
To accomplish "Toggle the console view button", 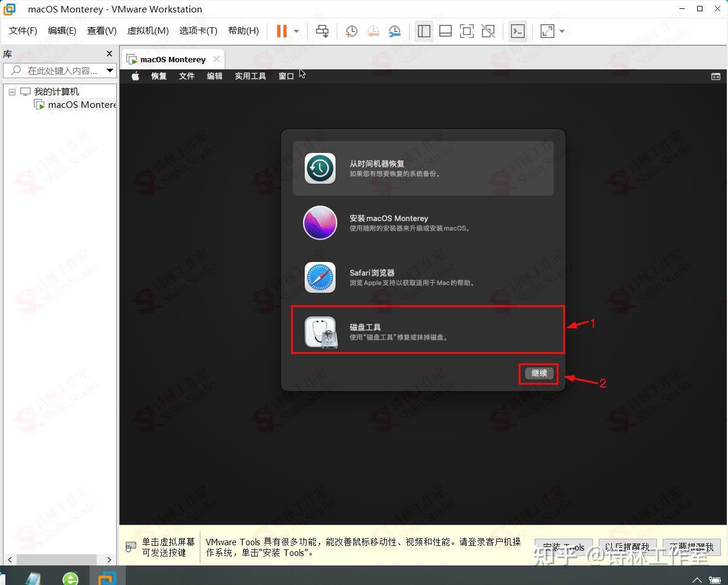I will (x=518, y=31).
